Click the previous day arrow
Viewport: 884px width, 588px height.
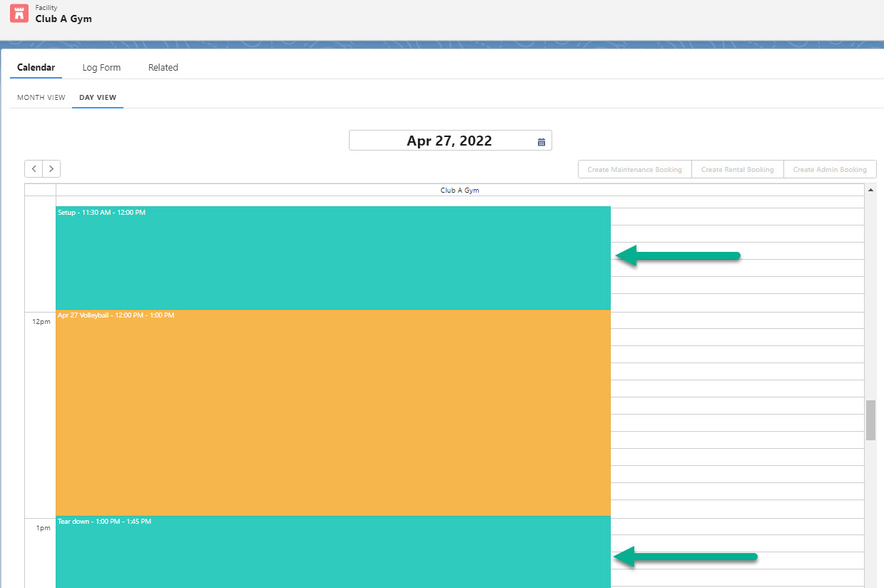coord(34,168)
